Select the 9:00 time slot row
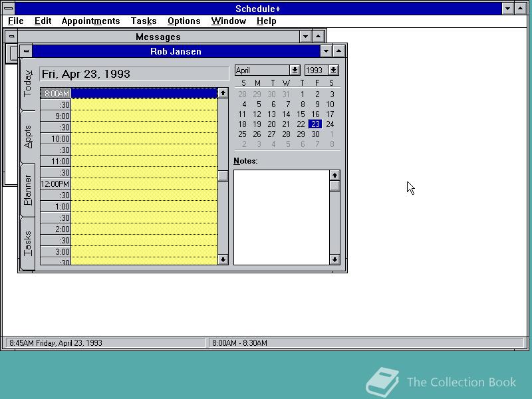 click(x=129, y=116)
